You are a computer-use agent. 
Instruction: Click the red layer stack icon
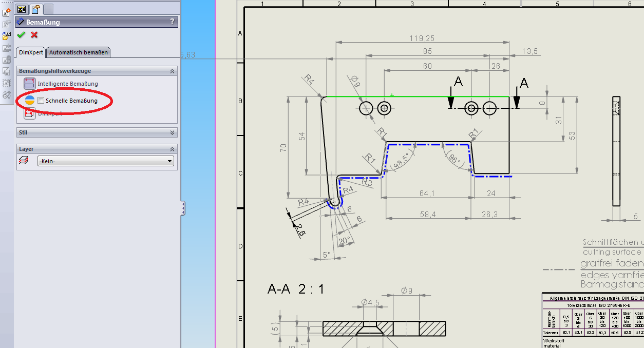[24, 161]
